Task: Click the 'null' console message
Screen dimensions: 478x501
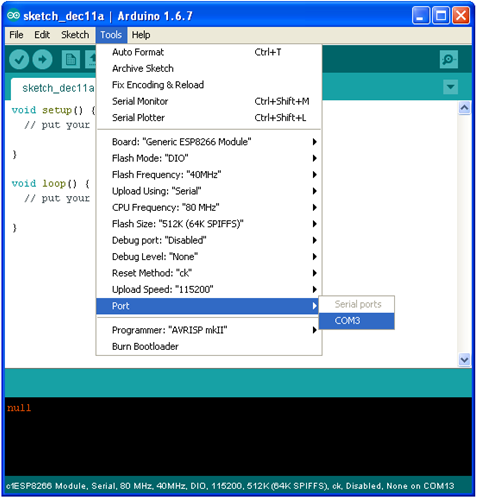Action: [19, 408]
